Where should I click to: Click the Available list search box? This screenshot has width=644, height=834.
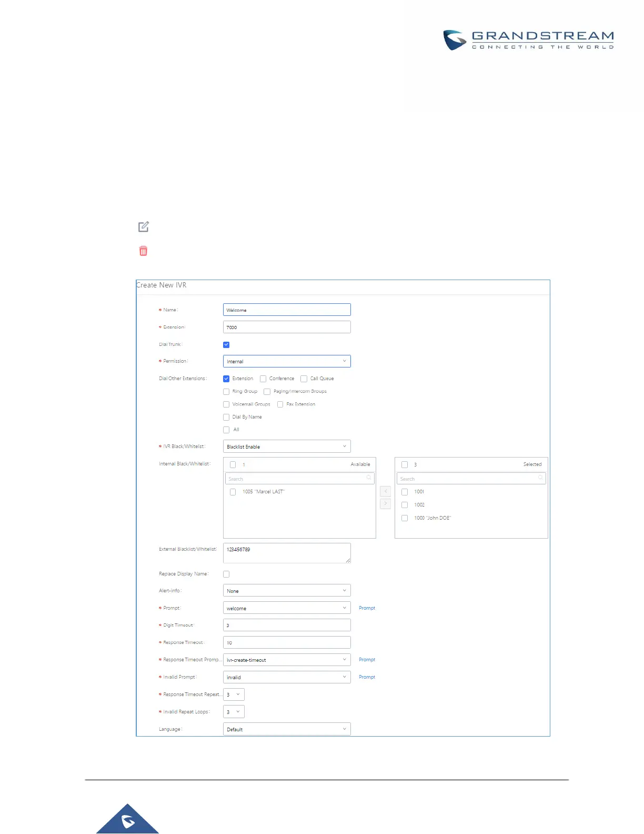[299, 478]
